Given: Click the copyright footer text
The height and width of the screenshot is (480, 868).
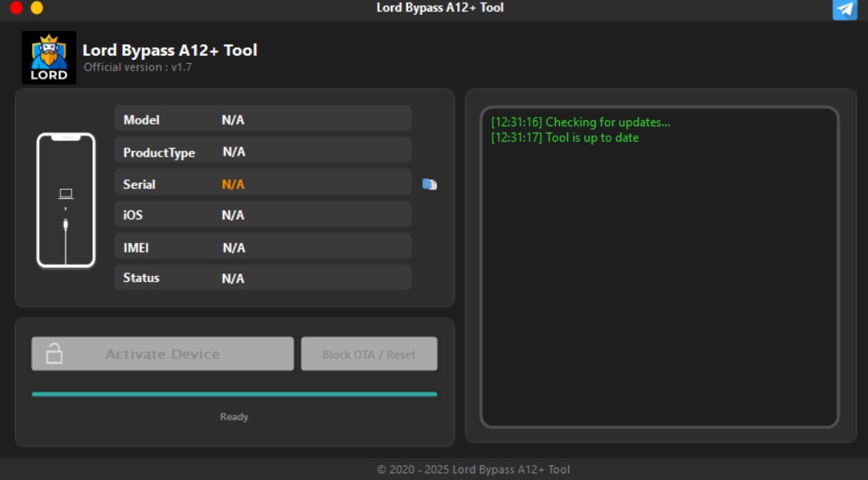Looking at the screenshot, I should pos(473,469).
